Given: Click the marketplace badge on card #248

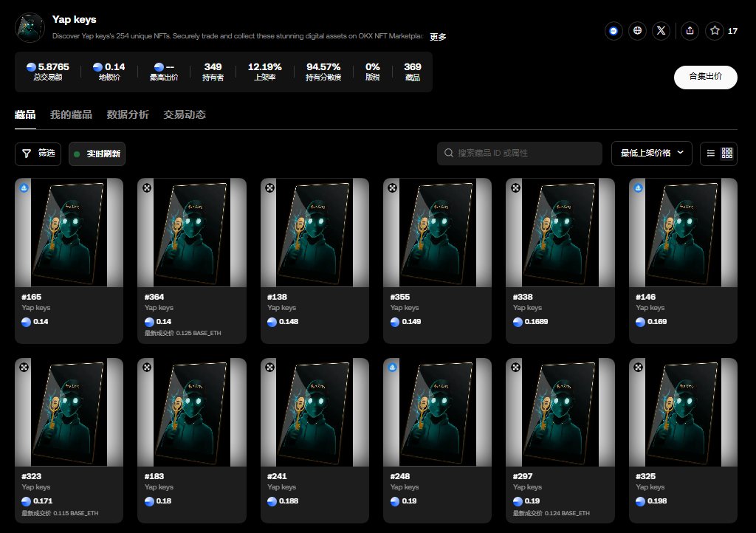Looking at the screenshot, I should 393,367.
